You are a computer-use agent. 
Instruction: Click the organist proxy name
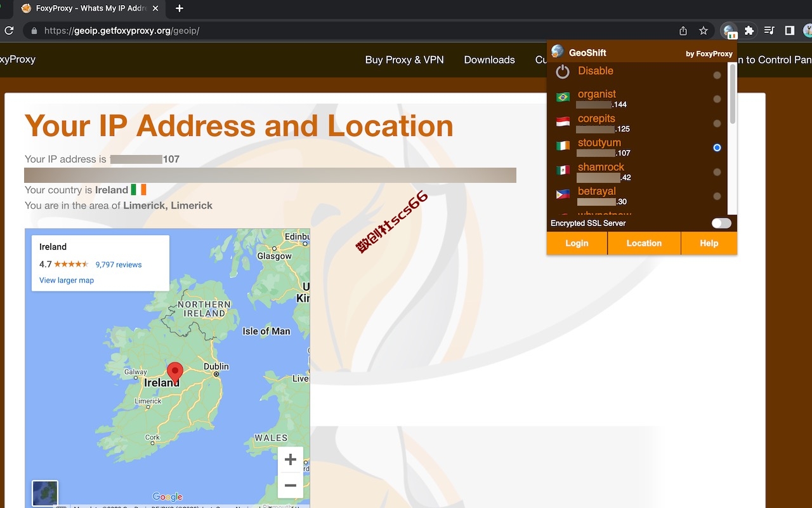(596, 94)
